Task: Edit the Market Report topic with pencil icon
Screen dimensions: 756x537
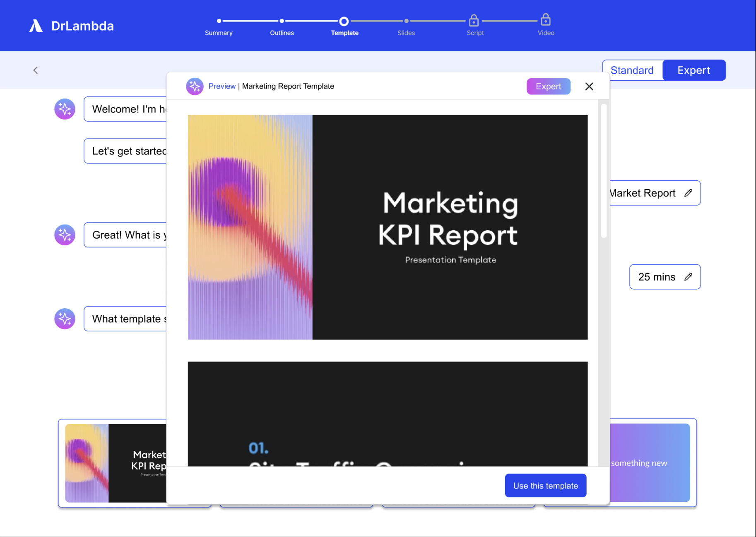Action: click(688, 193)
